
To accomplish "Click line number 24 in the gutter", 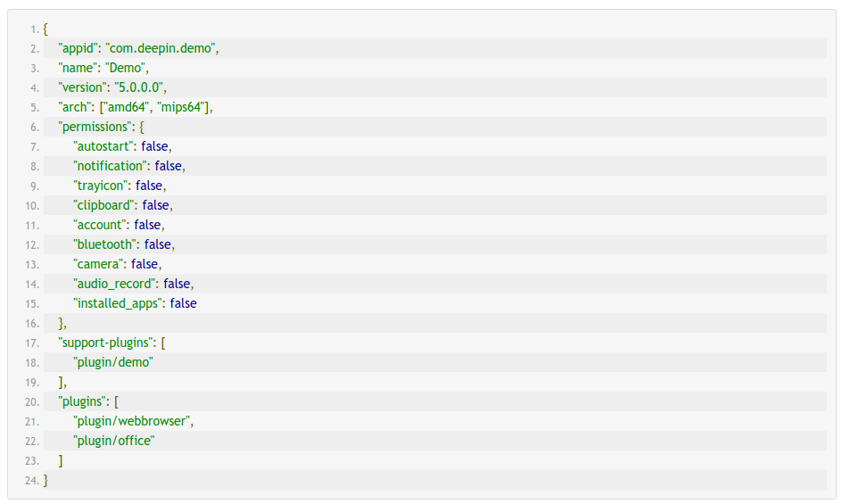I will 31,481.
